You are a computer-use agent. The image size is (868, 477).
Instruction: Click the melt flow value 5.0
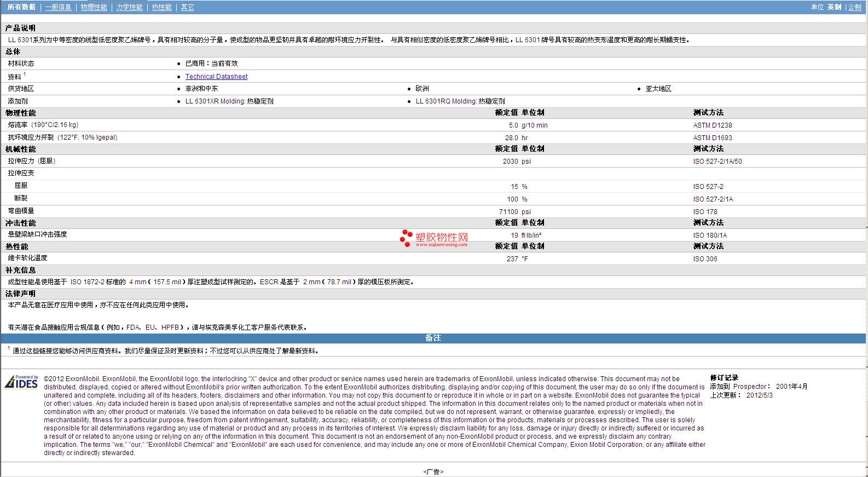tap(513, 125)
